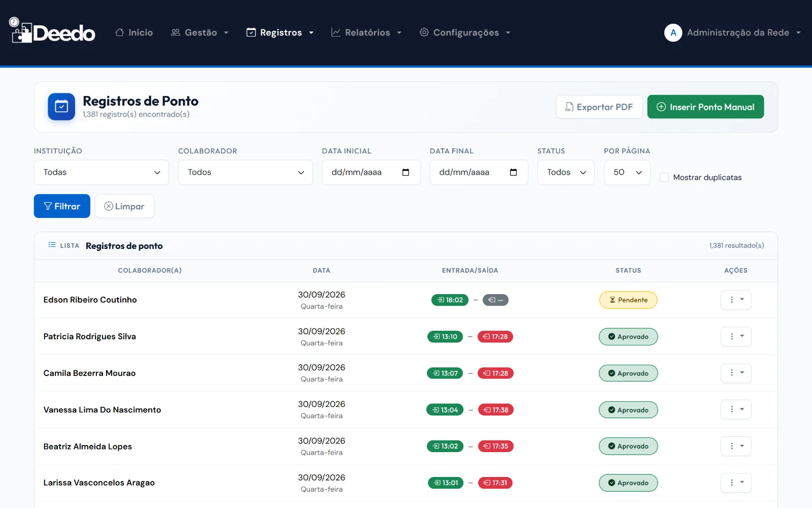Click the 17:38 exit badge for Vanessa
Screen dimensions: 812x508
[496, 409]
